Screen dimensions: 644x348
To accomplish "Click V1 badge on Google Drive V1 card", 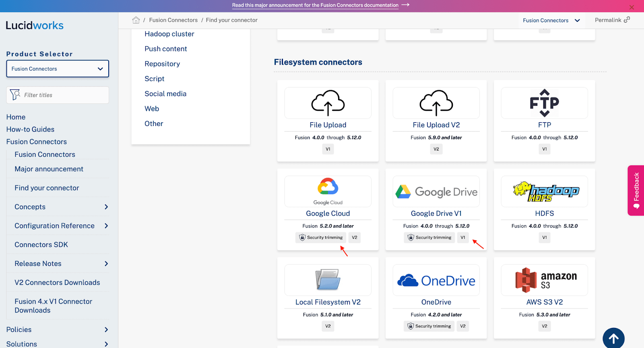I will click(x=463, y=237).
